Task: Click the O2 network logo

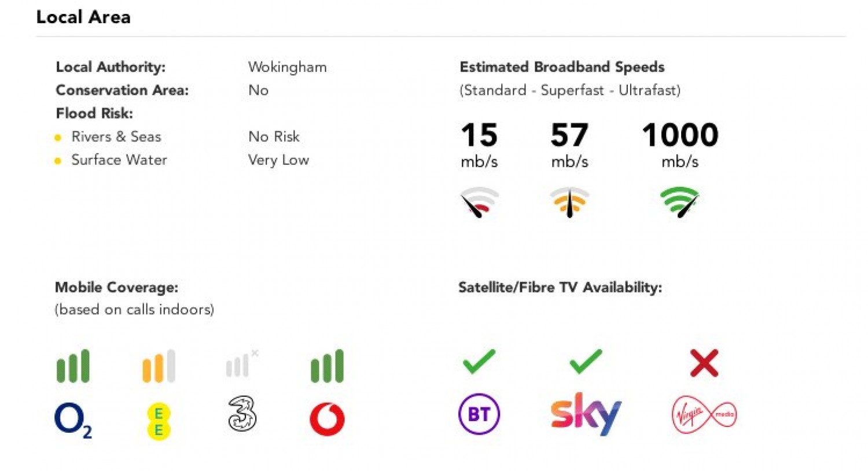Action: pyautogui.click(x=73, y=420)
